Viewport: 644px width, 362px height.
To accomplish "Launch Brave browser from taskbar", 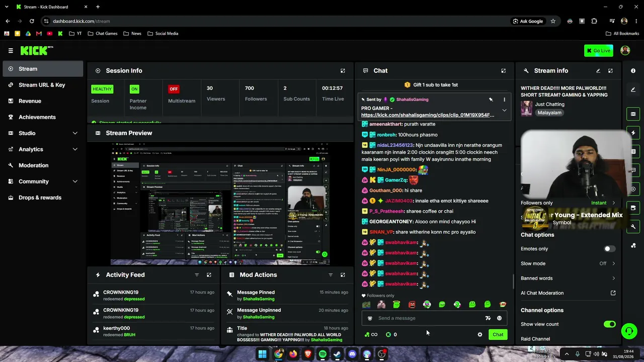I will [307, 354].
